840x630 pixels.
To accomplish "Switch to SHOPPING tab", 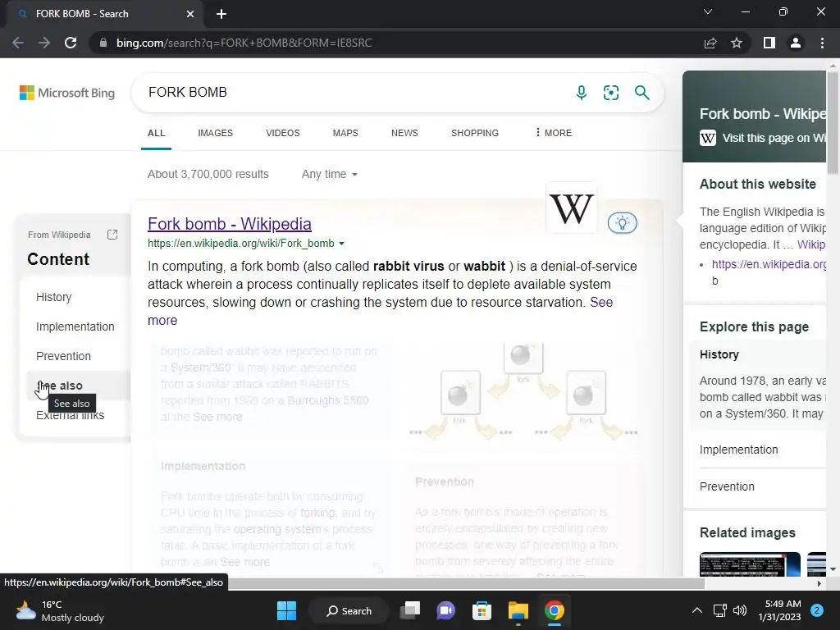I will [x=475, y=133].
